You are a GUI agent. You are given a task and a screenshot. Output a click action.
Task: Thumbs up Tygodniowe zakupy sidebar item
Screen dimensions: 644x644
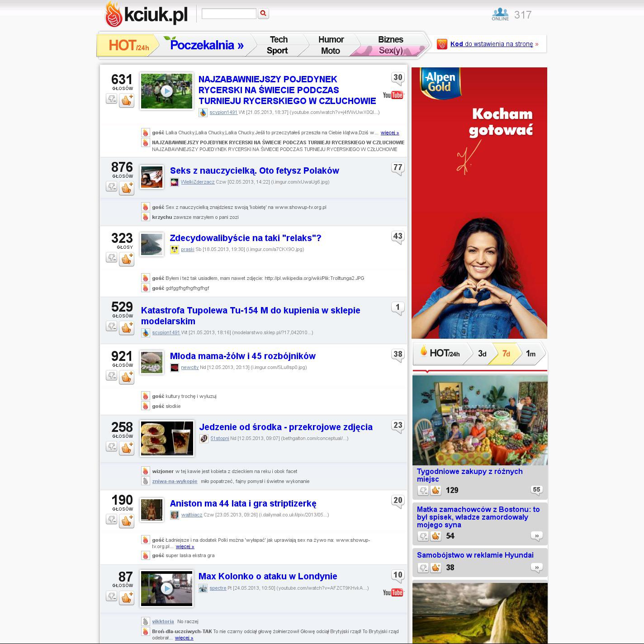[436, 490]
